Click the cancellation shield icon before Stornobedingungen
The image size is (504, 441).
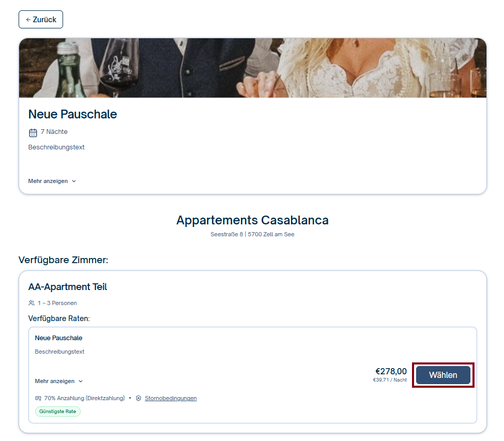coord(139,398)
